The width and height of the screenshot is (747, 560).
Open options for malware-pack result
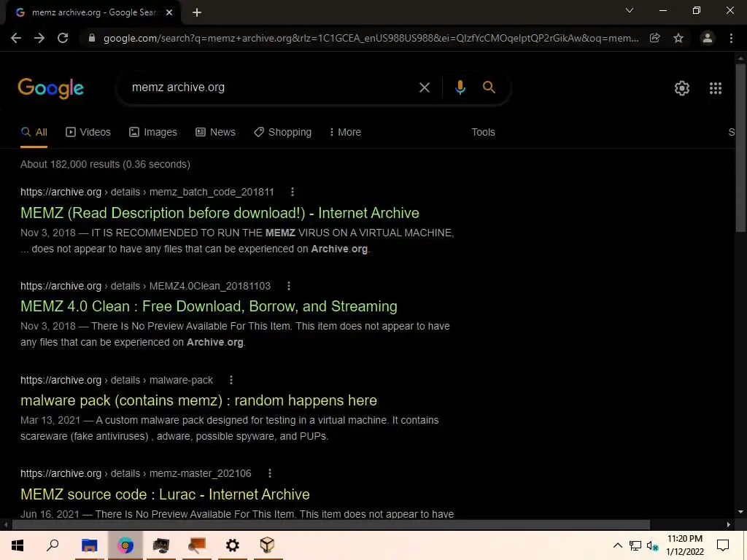coord(231,380)
